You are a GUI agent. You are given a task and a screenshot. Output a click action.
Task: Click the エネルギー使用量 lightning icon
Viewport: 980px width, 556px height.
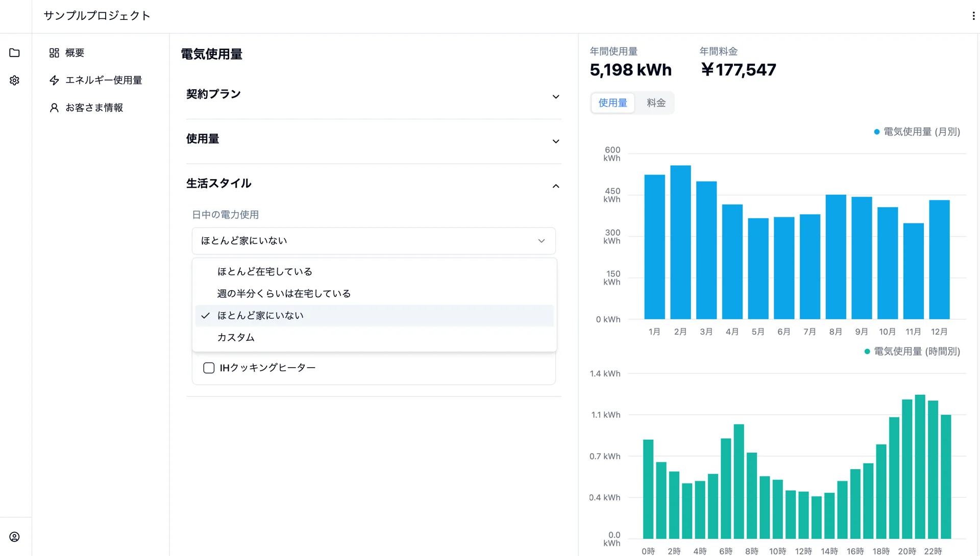point(54,80)
